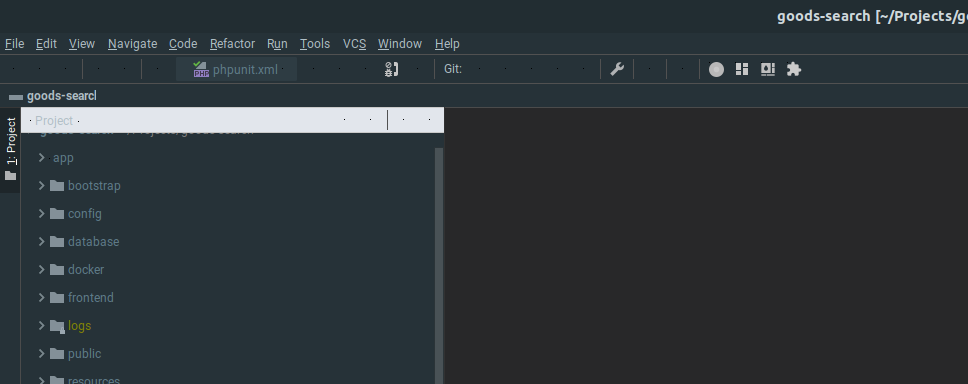Screen dimensions: 968x384
Task: Click the round gray circle toolbar icon
Action: coord(716,69)
